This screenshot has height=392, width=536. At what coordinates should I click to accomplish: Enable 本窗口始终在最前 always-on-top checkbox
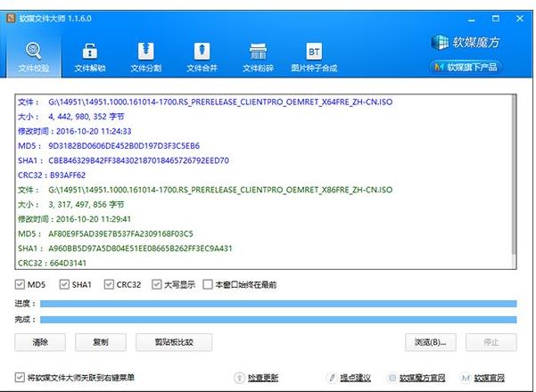tap(208, 284)
